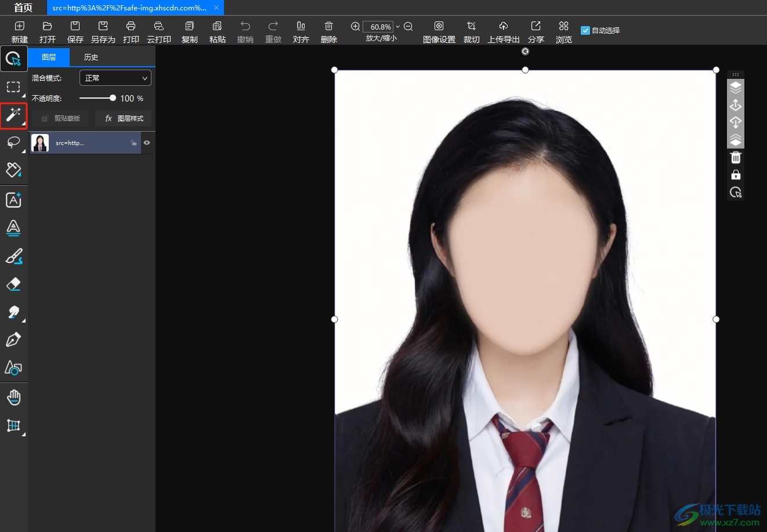Viewport: 767px width, 532px height.
Task: Click 另存为 save as button
Action: click(x=103, y=32)
